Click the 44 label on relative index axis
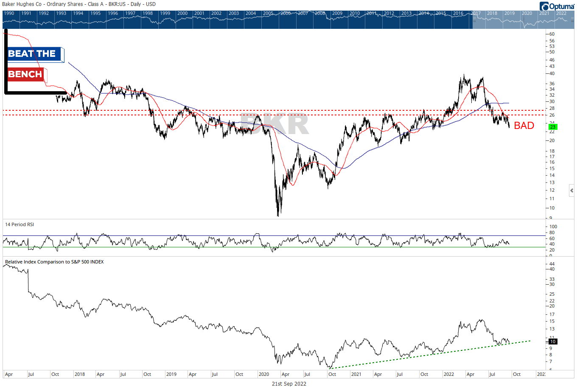Viewport: 577px width, 392px height. [x=552, y=264]
